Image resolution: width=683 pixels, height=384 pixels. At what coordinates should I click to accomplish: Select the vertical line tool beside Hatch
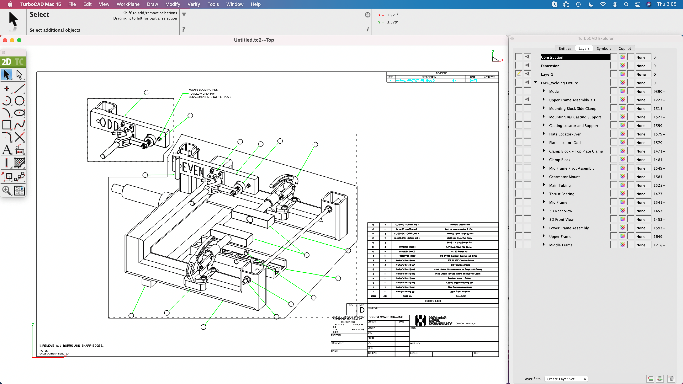pos(7,163)
